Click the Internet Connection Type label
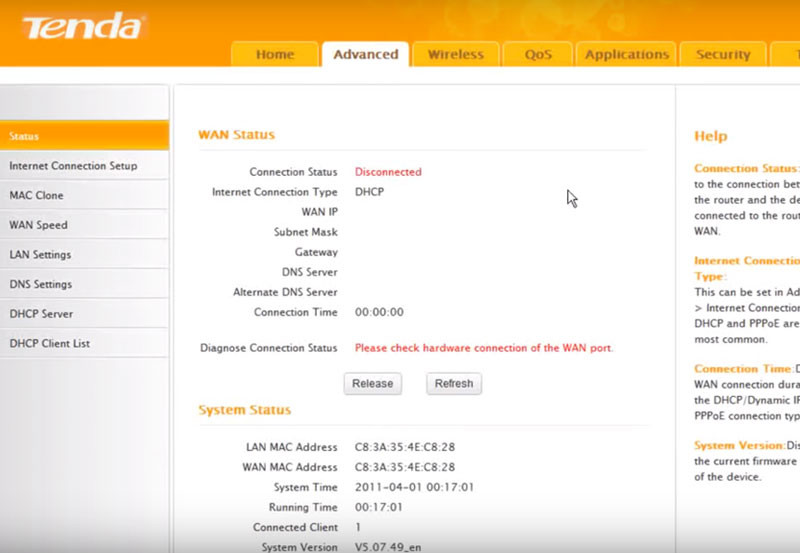This screenshot has height=553, width=800. click(x=274, y=192)
